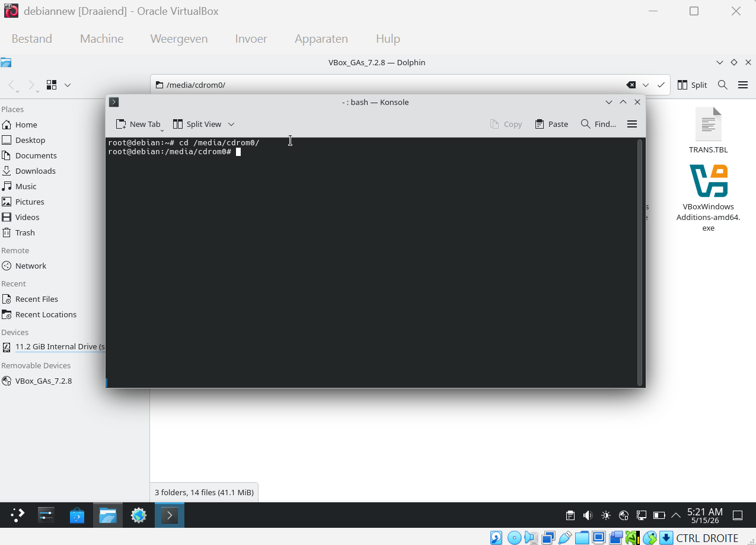Select 11.2 GiB Internal Drive device

[x=53, y=346]
